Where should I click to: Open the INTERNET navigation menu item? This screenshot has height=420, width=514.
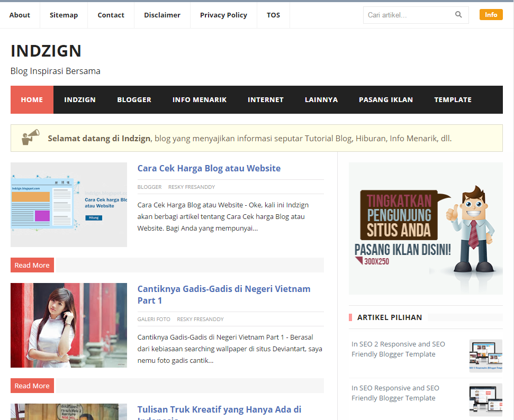[266, 99]
